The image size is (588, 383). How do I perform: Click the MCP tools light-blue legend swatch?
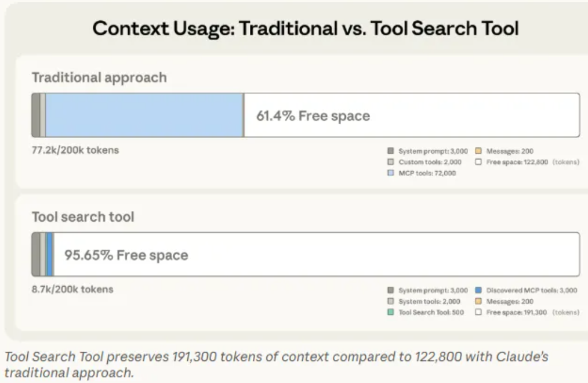391,174
